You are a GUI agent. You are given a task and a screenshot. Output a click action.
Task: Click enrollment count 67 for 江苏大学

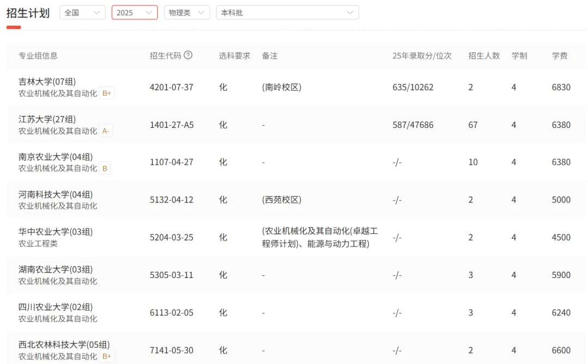coord(473,125)
